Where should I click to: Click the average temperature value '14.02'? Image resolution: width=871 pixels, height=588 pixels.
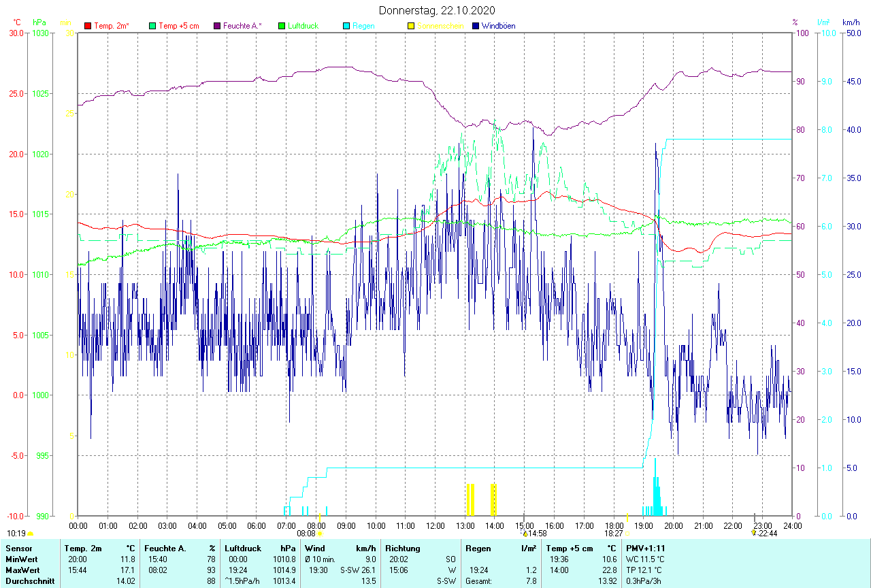(x=126, y=581)
